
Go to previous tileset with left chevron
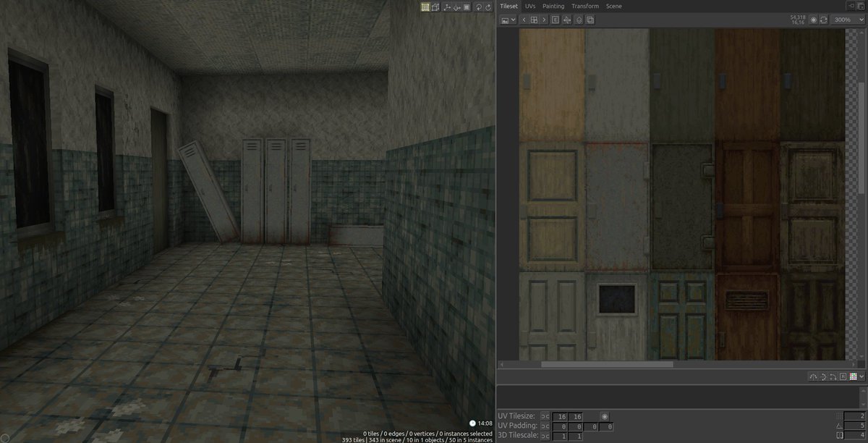tap(524, 20)
